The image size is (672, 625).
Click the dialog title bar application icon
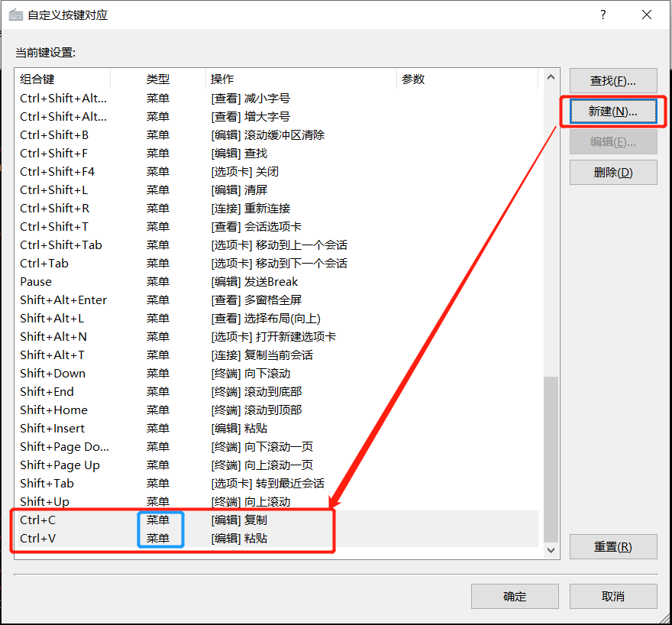coord(17,15)
